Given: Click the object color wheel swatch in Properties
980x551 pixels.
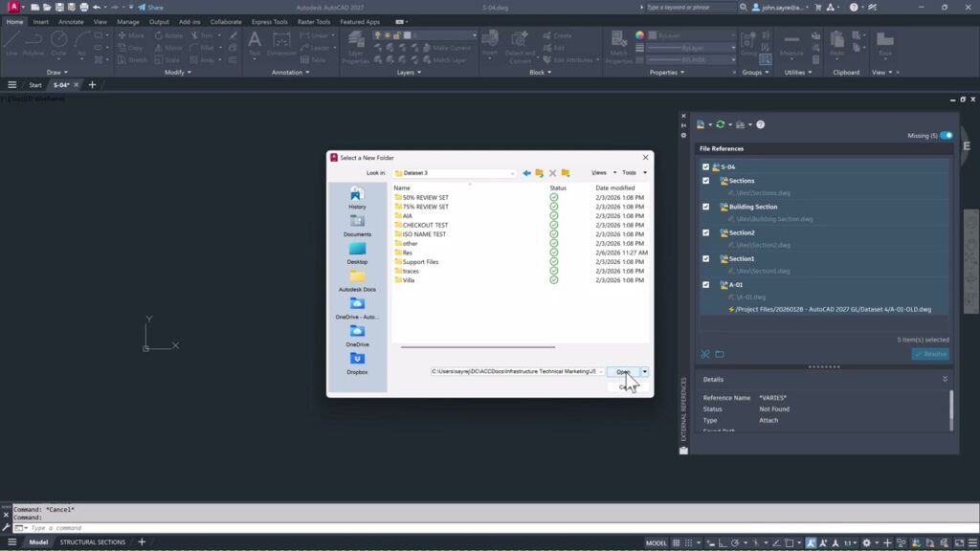Looking at the screenshot, I should point(639,35).
